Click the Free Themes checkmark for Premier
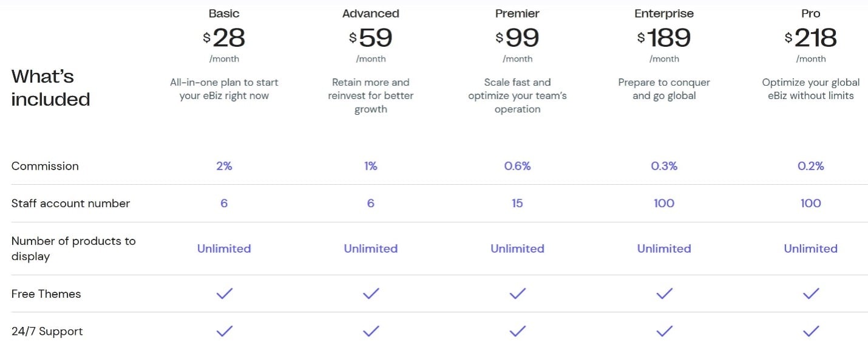The width and height of the screenshot is (868, 347). [517, 294]
